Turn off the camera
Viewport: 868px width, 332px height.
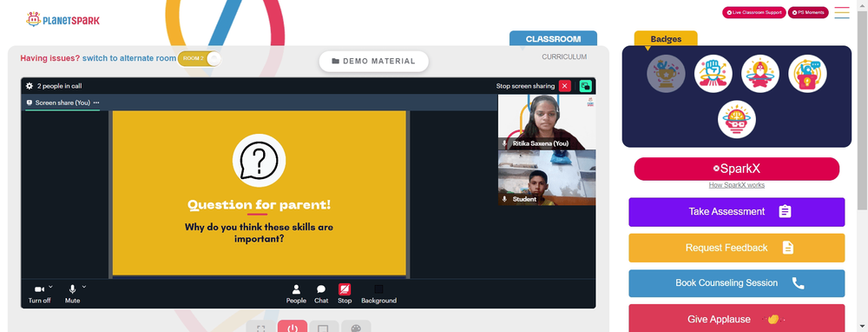(39, 294)
